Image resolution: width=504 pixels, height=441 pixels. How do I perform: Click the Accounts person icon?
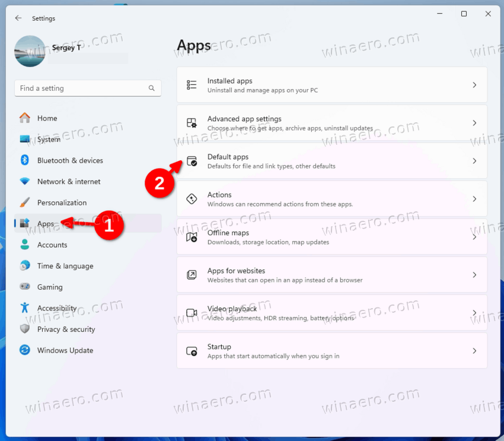(25, 245)
